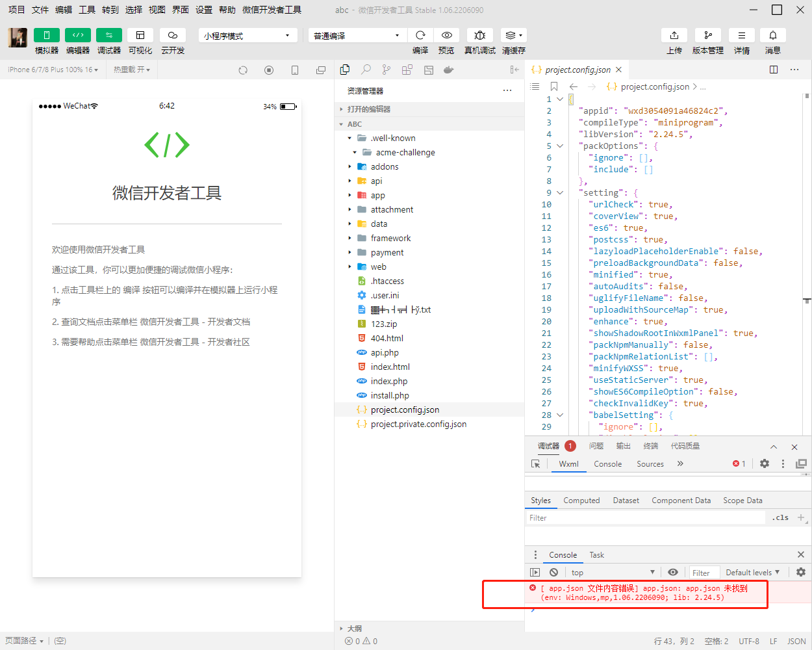Toggle the console live expression eye icon

click(673, 573)
